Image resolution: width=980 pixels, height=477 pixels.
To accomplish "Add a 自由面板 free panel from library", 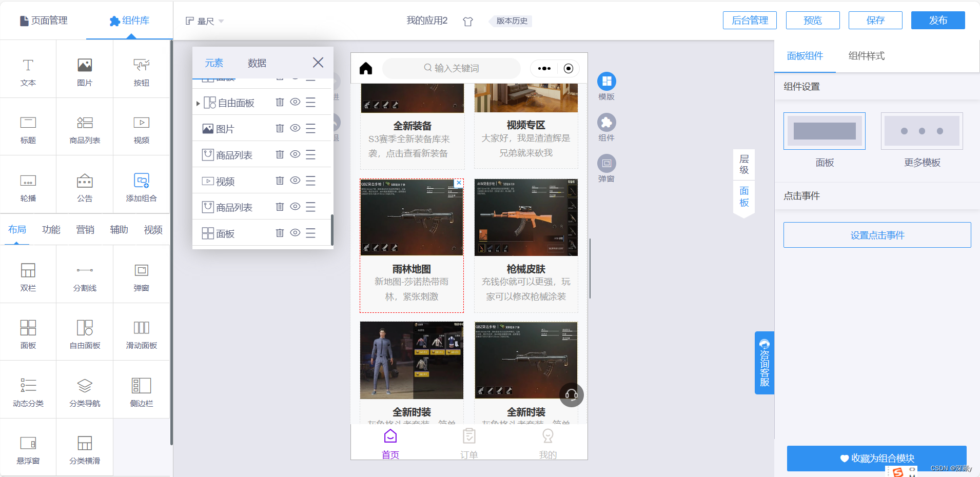I will [x=85, y=334].
